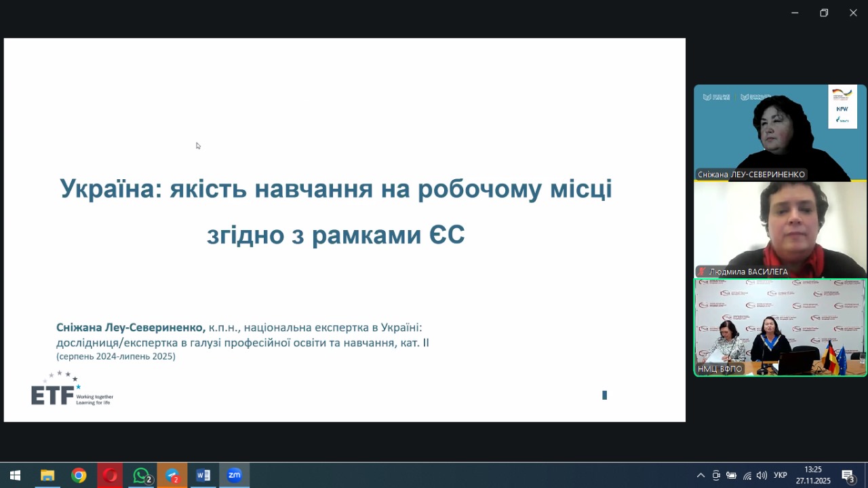Select the Сніжана ЛЕУ-СЕВЕРИНЕНКО video tile

[778, 132]
